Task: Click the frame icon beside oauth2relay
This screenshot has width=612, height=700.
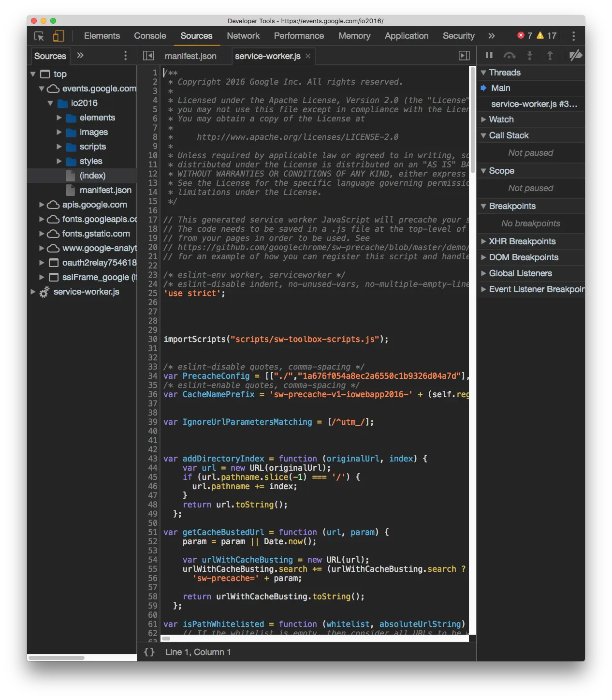Action: pyautogui.click(x=54, y=263)
